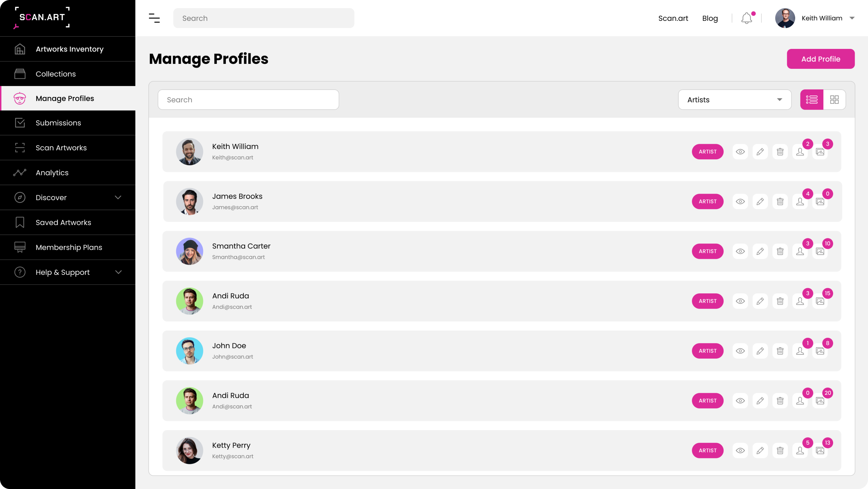
Task: Click the Add Profile button
Action: click(x=820, y=59)
